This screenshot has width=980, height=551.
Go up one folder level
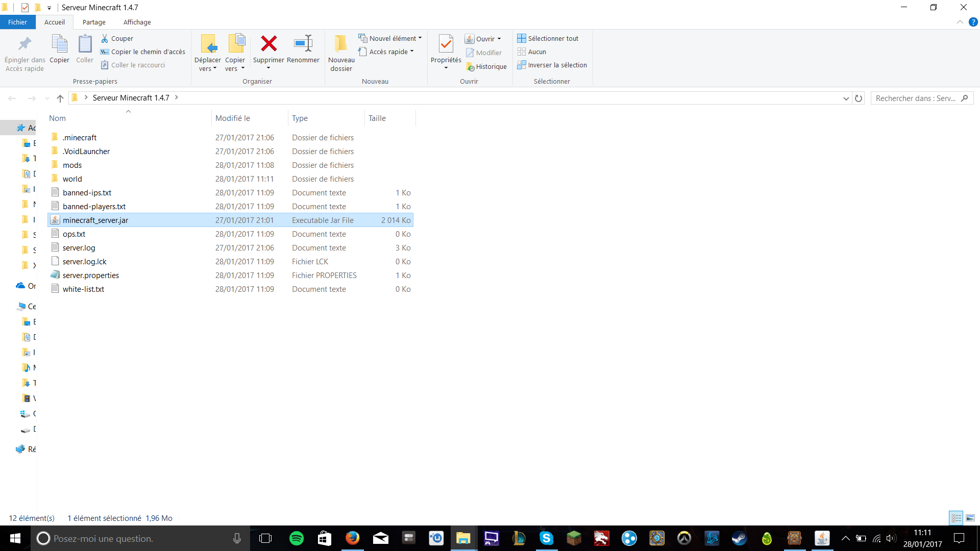[60, 98]
